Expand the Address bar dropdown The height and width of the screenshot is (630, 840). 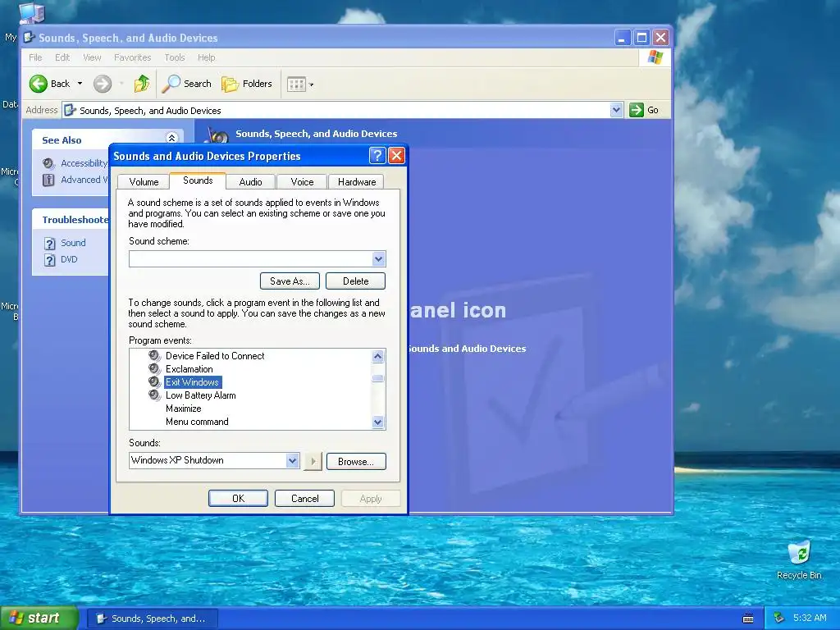(616, 110)
